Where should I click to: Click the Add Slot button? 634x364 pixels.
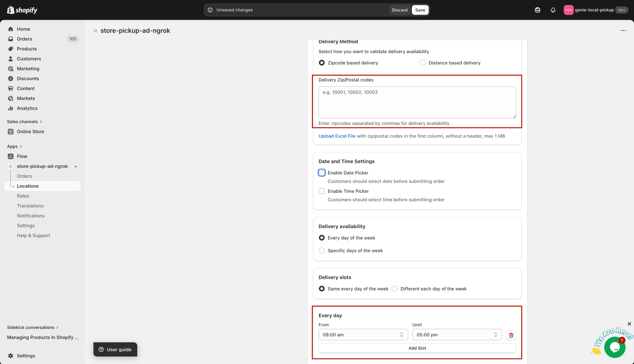pyautogui.click(x=417, y=348)
